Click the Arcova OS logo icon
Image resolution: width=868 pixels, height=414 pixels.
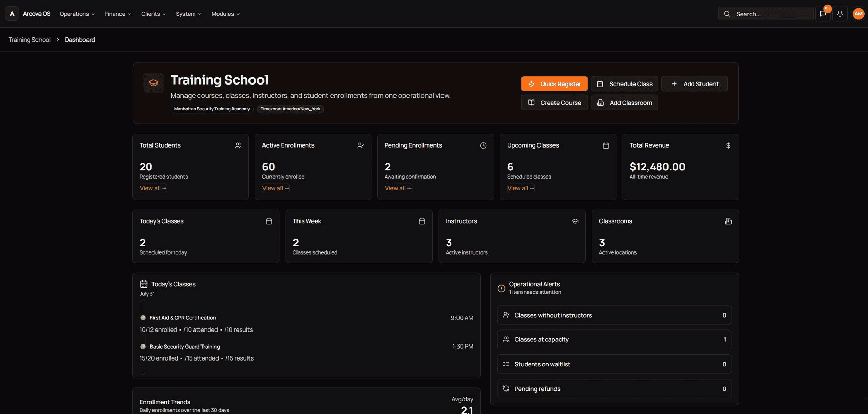click(x=12, y=14)
